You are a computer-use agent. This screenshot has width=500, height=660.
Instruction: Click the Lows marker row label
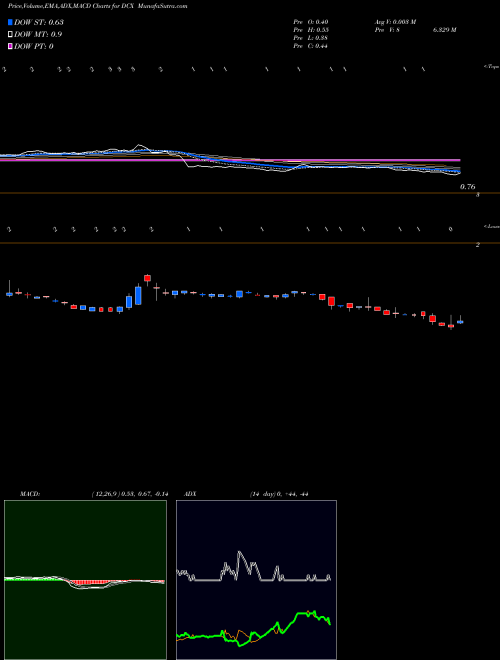pyautogui.click(x=491, y=226)
